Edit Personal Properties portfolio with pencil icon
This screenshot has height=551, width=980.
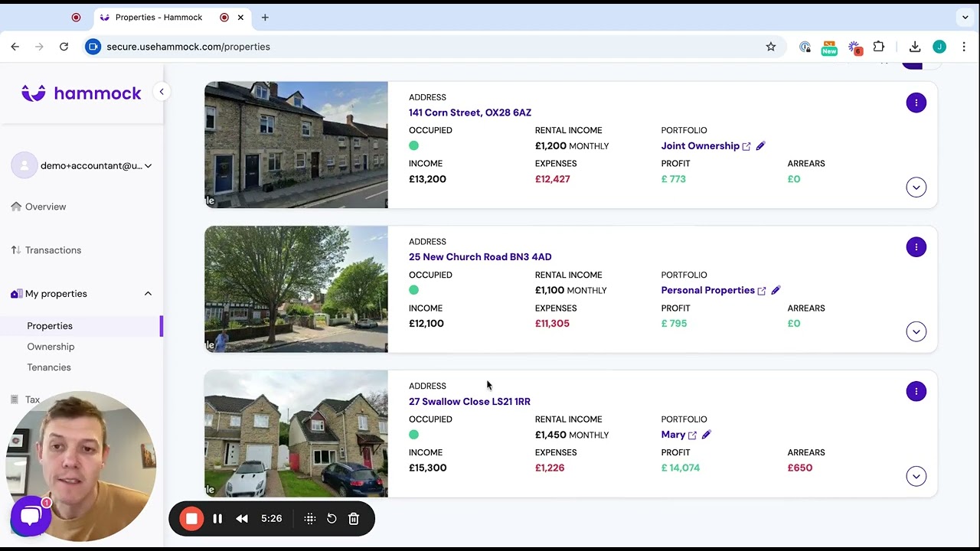point(776,291)
